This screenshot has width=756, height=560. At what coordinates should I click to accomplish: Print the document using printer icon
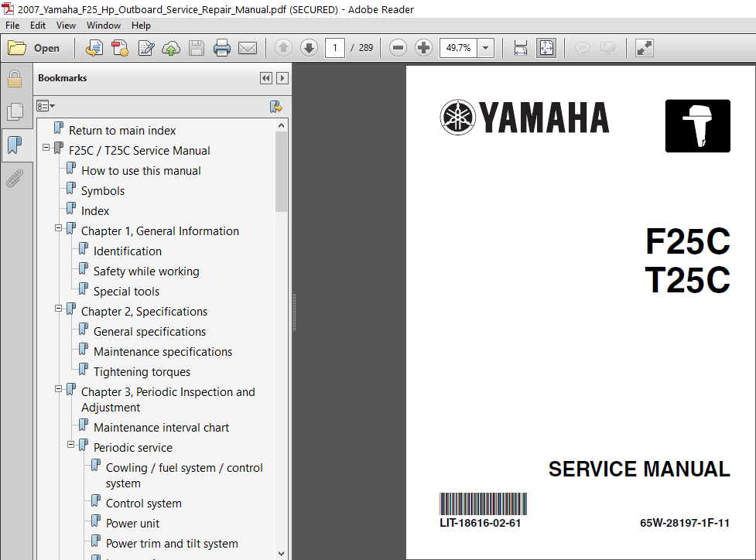click(222, 48)
